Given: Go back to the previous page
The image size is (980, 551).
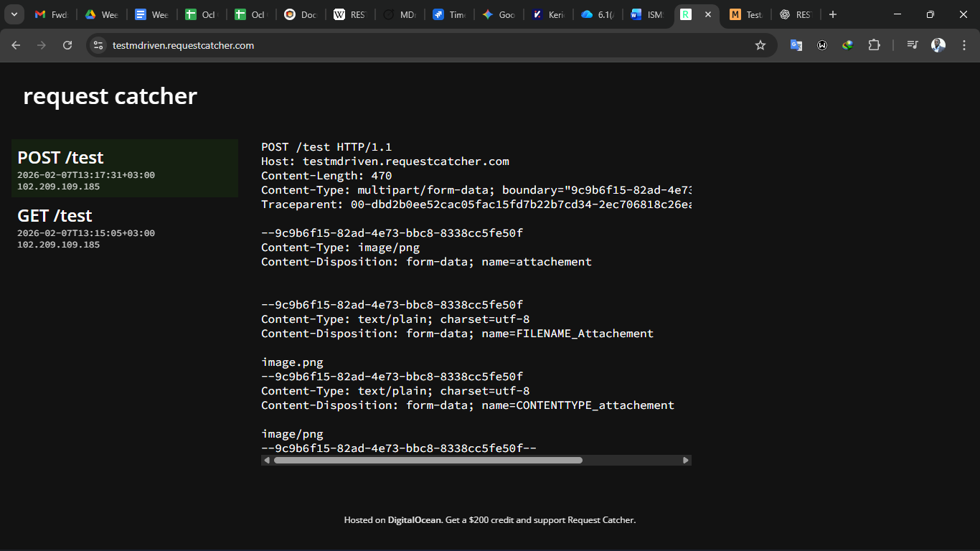Looking at the screenshot, I should pyautogui.click(x=16, y=45).
